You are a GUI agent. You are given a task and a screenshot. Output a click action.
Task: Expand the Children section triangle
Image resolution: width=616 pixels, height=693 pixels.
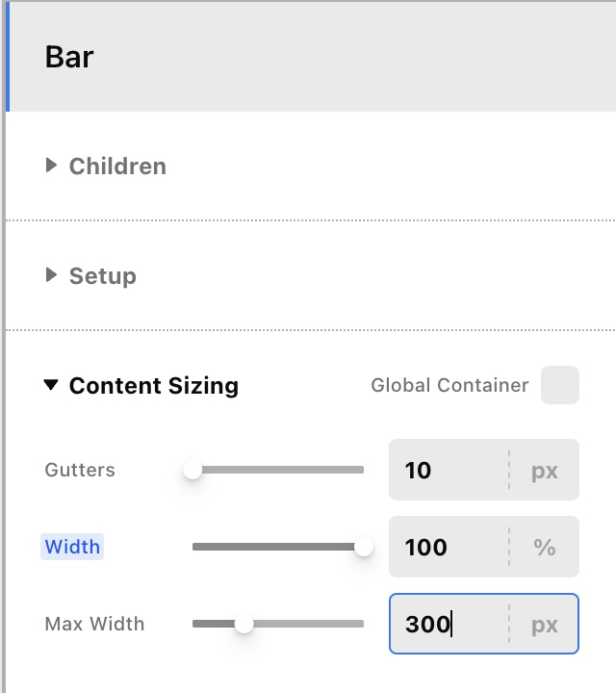click(x=51, y=166)
